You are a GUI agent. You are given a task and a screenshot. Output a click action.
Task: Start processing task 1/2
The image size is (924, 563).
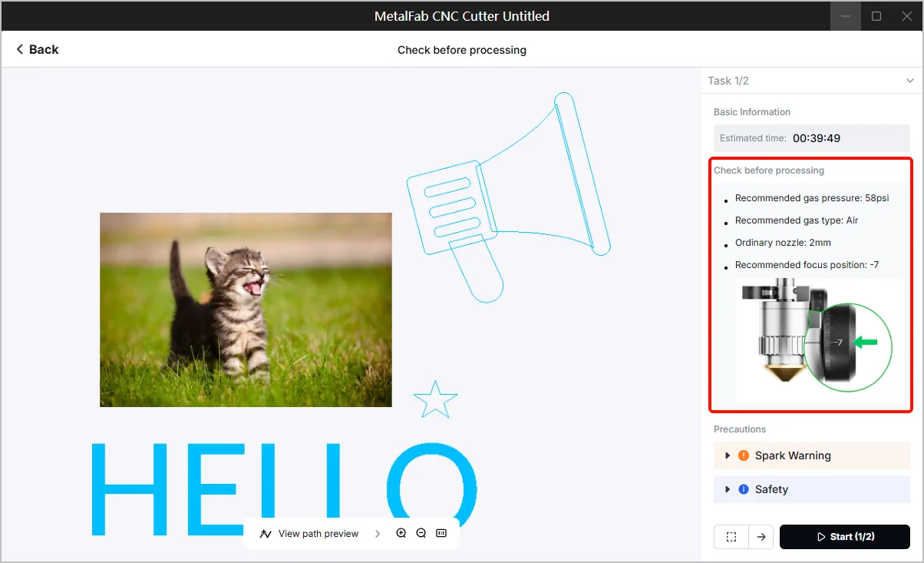point(845,537)
